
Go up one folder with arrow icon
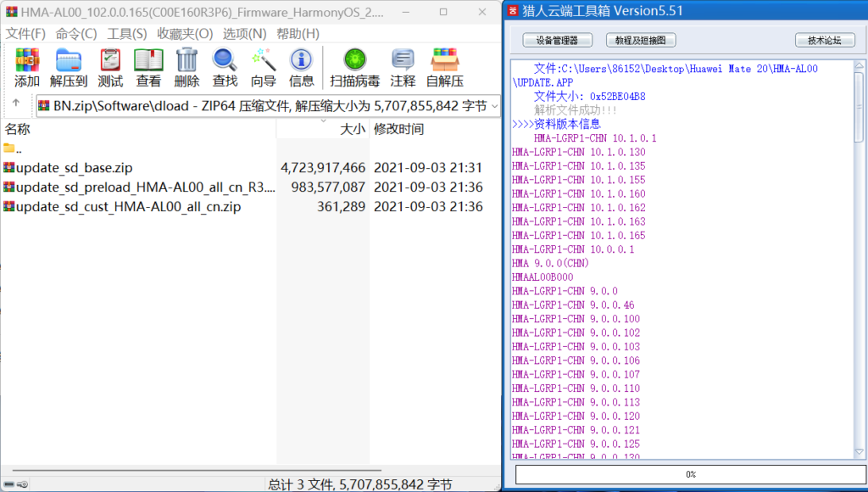tap(16, 103)
